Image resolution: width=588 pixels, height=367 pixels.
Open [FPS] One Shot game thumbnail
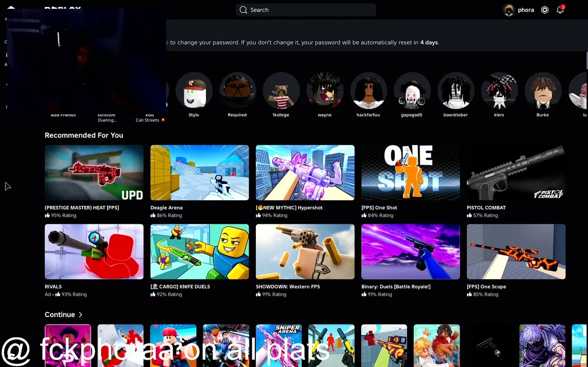click(x=411, y=173)
